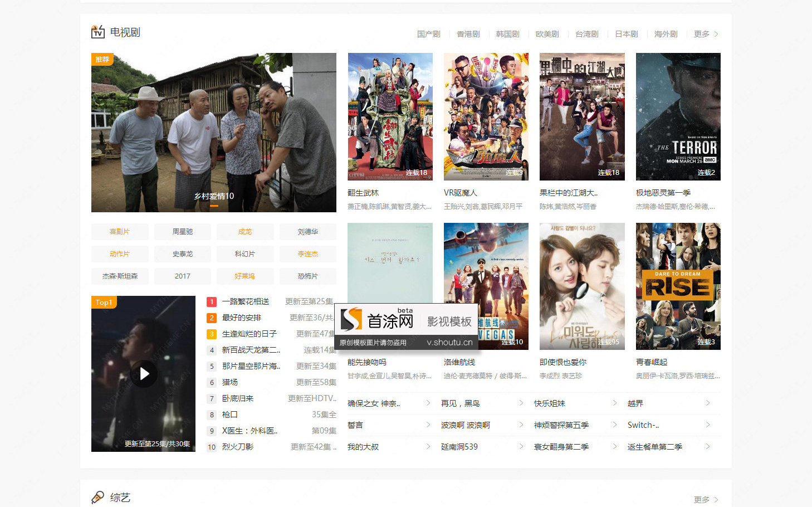Open ranked item 烈火刀影
The width and height of the screenshot is (812, 507).
point(238,447)
